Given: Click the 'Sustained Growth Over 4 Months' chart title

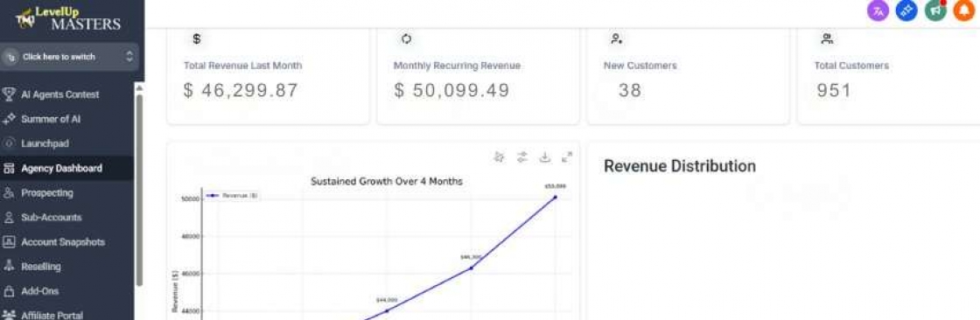Looking at the screenshot, I should pos(386,182).
